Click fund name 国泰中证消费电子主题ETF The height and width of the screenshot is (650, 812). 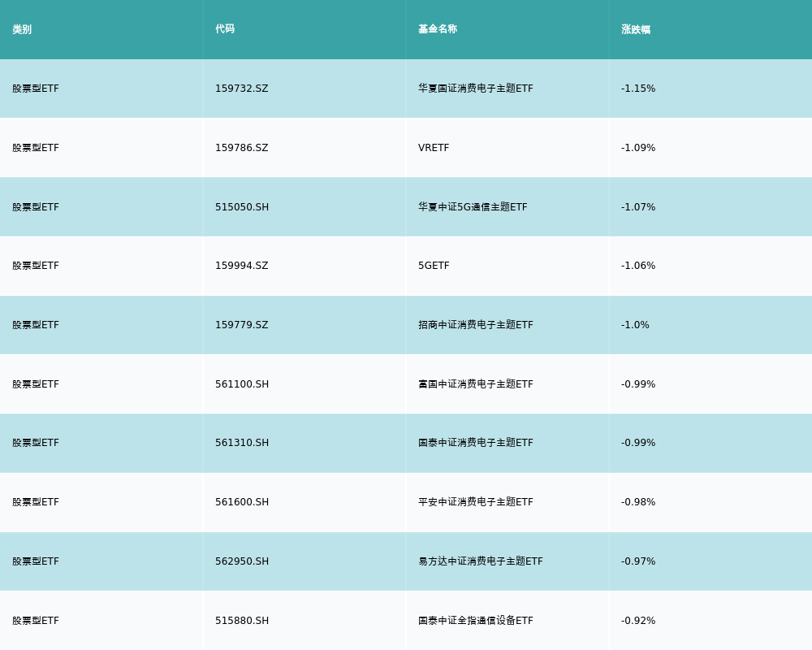point(475,443)
